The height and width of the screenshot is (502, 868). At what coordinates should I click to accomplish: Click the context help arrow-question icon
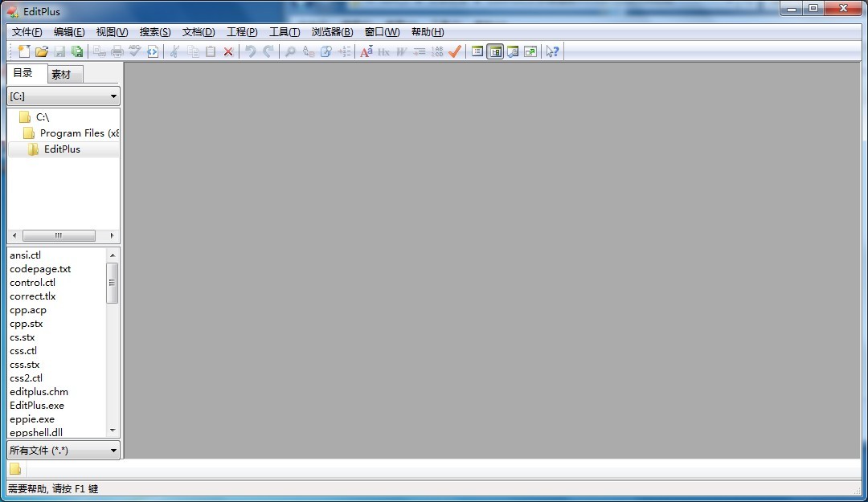(x=552, y=51)
